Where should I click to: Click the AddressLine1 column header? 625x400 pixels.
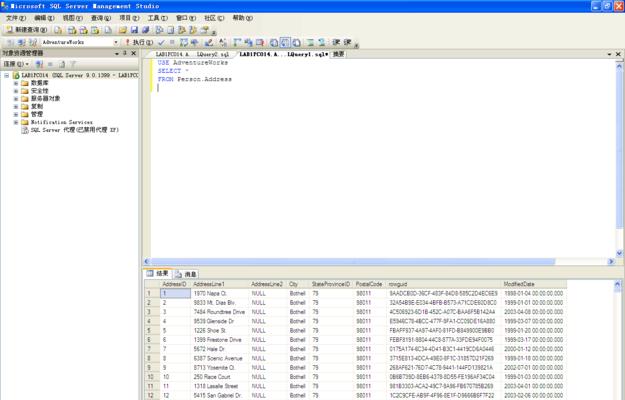[220, 284]
